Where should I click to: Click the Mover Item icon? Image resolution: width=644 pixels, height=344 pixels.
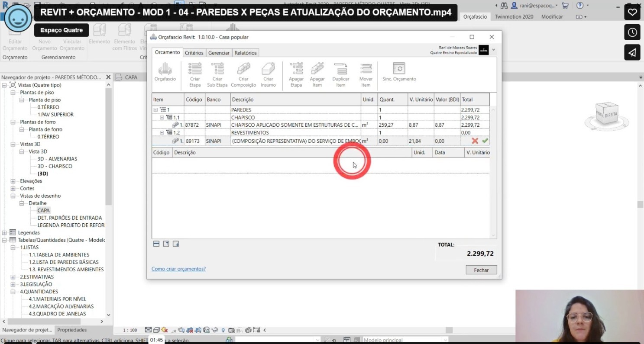[x=366, y=70]
